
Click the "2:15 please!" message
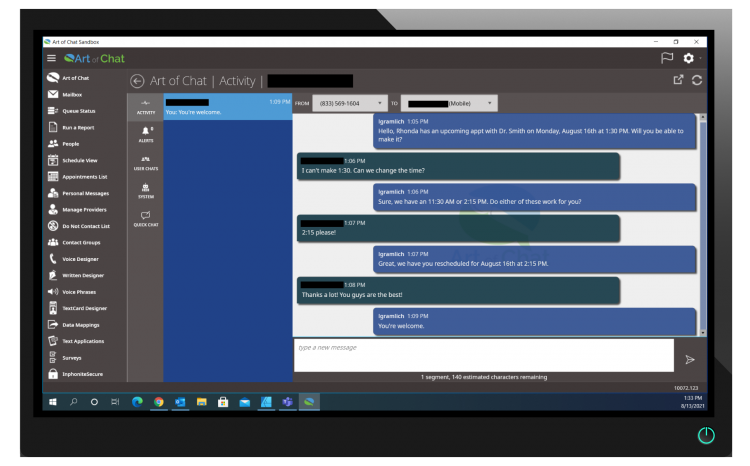[458, 229]
